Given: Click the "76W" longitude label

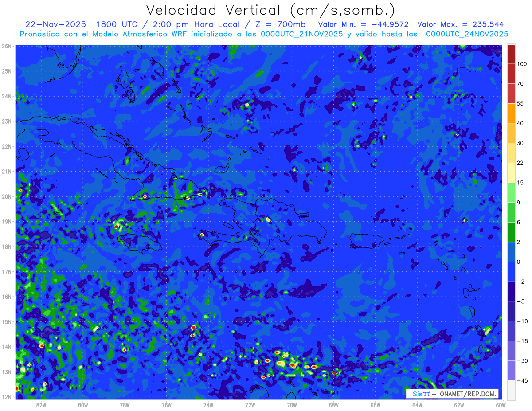Looking at the screenshot, I should click(x=166, y=405).
